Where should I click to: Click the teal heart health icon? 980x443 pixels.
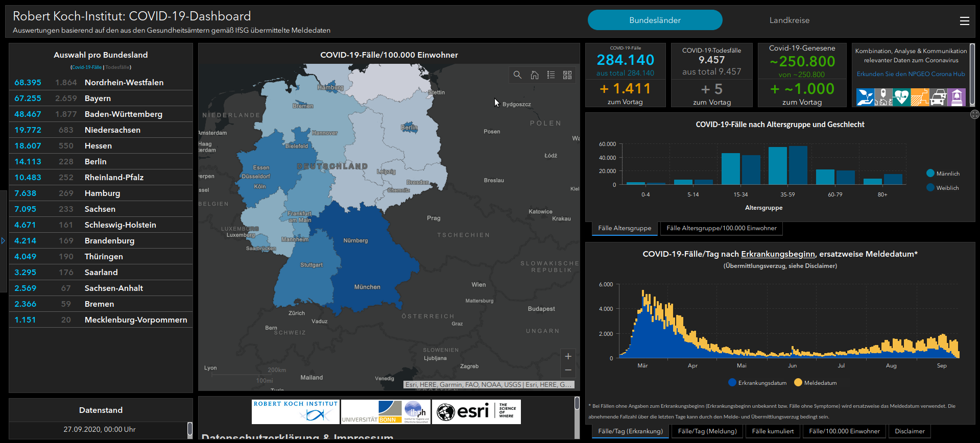click(x=901, y=97)
